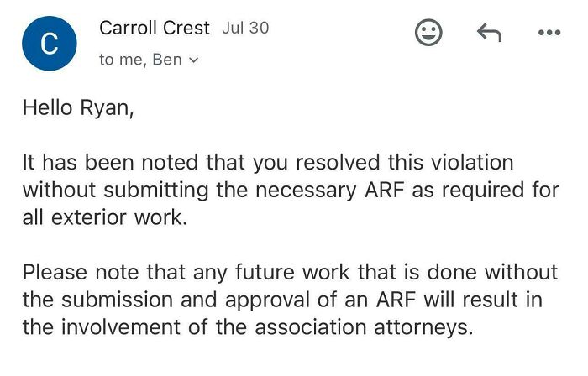Click the "Jul 30" message date

[x=245, y=28]
